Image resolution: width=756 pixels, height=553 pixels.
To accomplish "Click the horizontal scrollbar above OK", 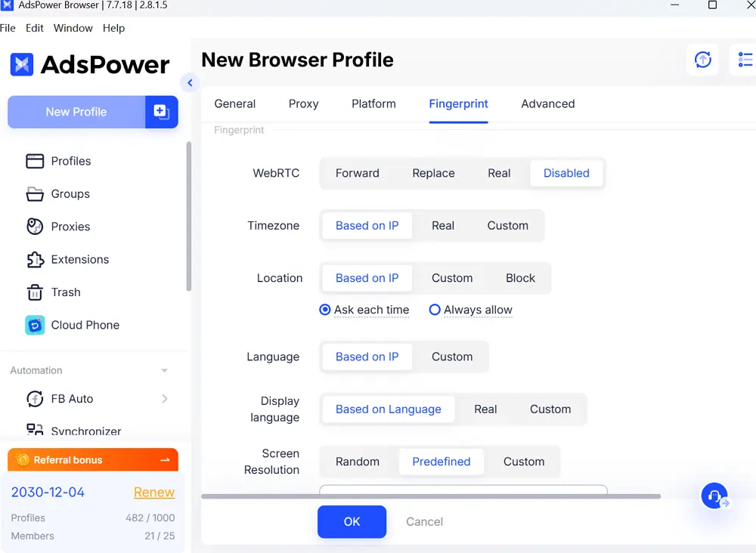I will 431,496.
